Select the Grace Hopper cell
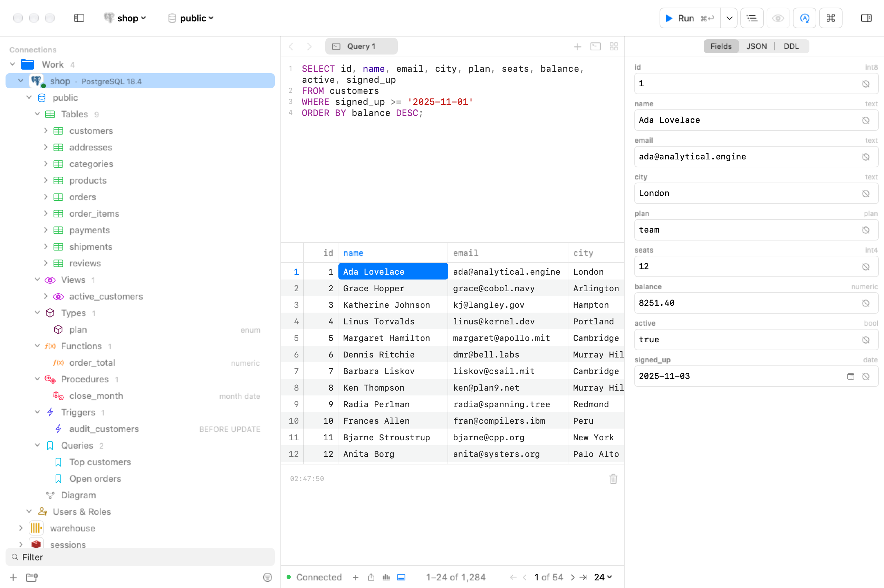Viewport: 884px width, 588px height. (x=393, y=288)
